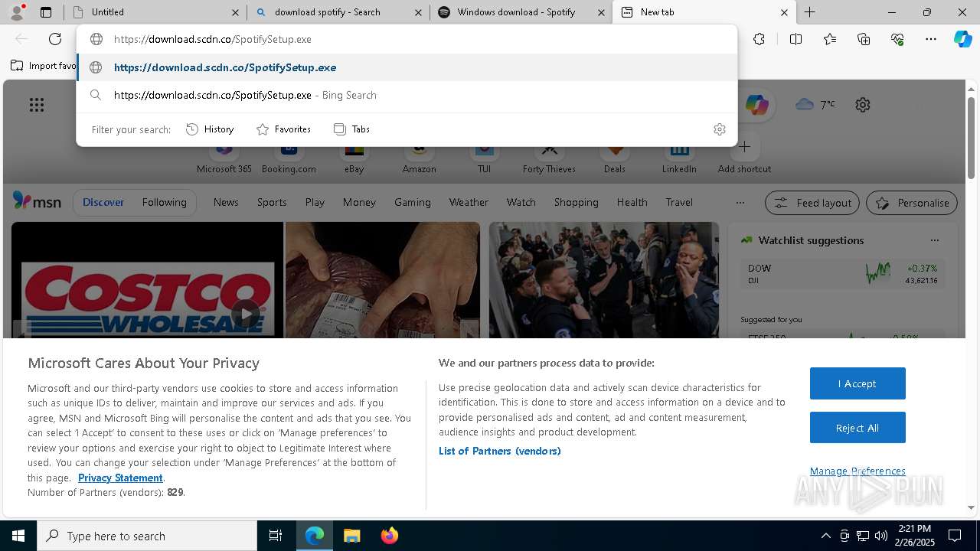Open Watchlist suggestions more options
The width and height of the screenshot is (980, 551).
tap(935, 240)
